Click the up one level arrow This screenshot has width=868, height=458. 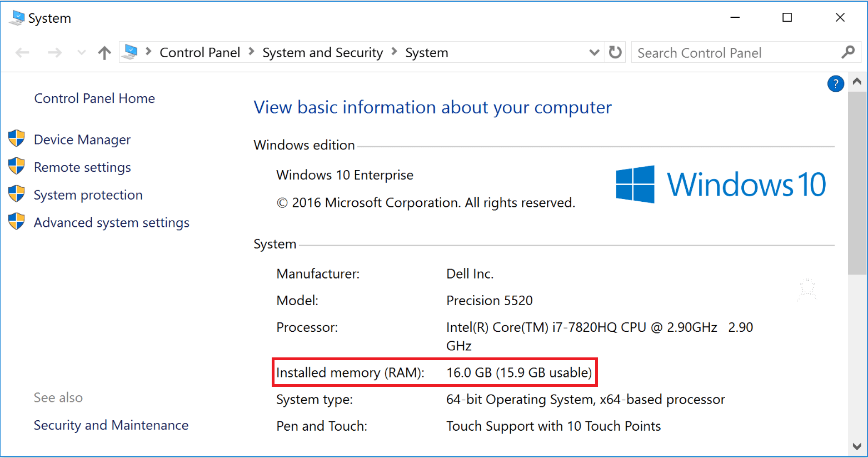[x=104, y=52]
